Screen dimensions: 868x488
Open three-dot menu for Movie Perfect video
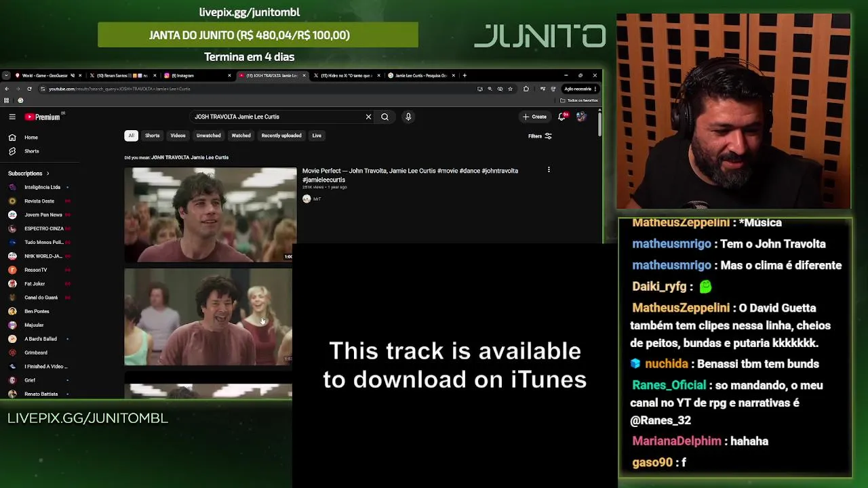[549, 170]
